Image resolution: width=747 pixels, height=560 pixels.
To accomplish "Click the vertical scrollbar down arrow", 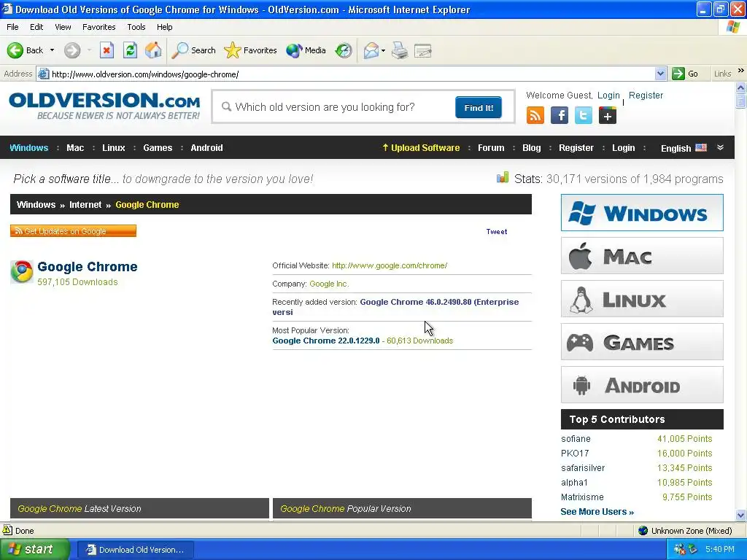I will coord(740,515).
